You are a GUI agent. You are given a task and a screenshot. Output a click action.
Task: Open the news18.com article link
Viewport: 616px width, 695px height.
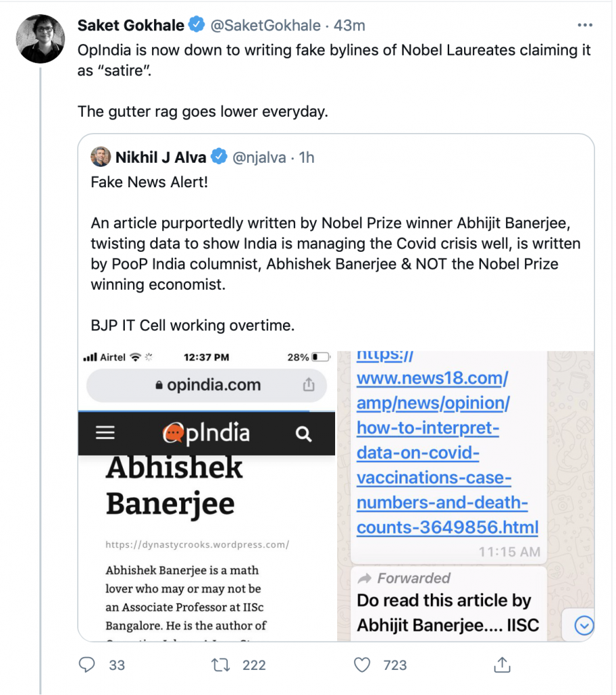(447, 452)
